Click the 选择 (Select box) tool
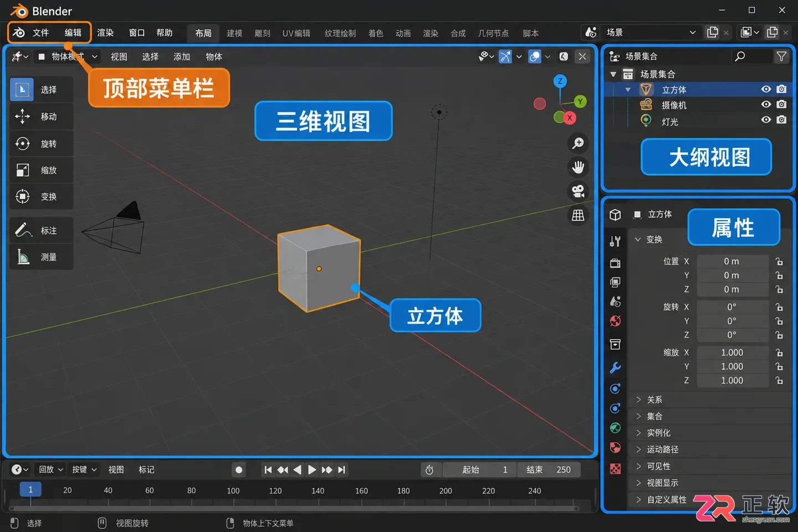 pos(41,89)
